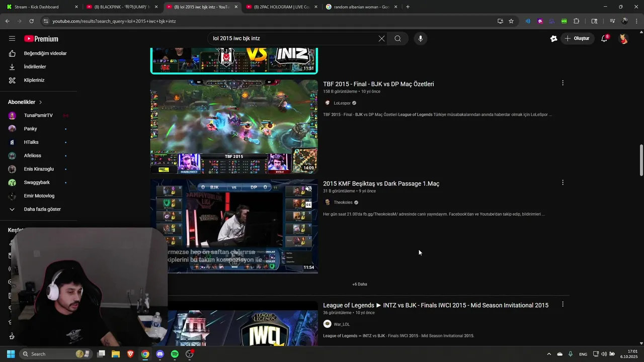Expand the Abonelikler section chevron

tap(41, 102)
